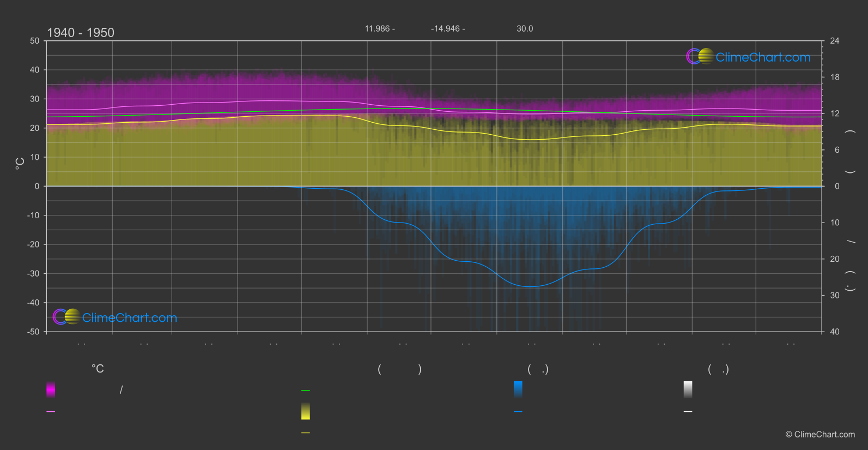Image resolution: width=868 pixels, height=450 pixels.
Task: Open the ClimeChart.com link beside bottom-left logo
Action: coord(130,317)
